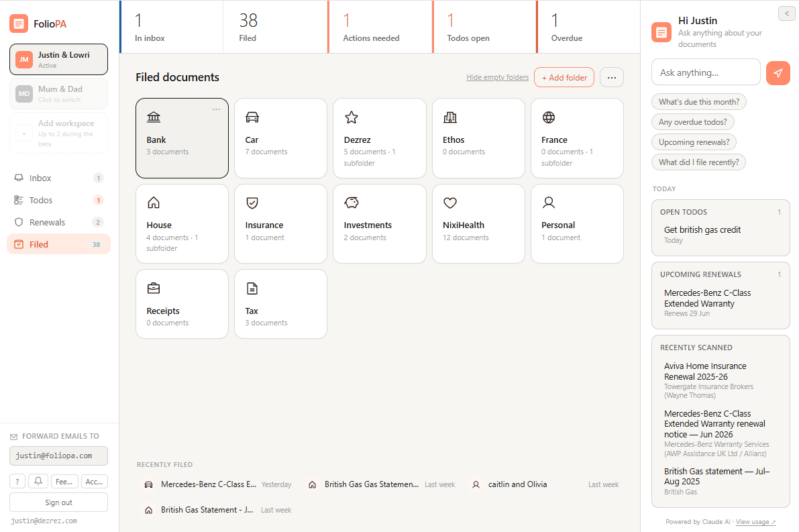Go to the Todos section
This screenshot has width=799, height=532.
58,201
